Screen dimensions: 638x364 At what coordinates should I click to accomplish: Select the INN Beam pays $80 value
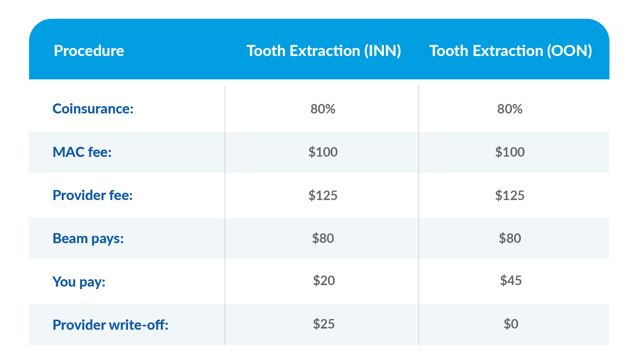323,238
